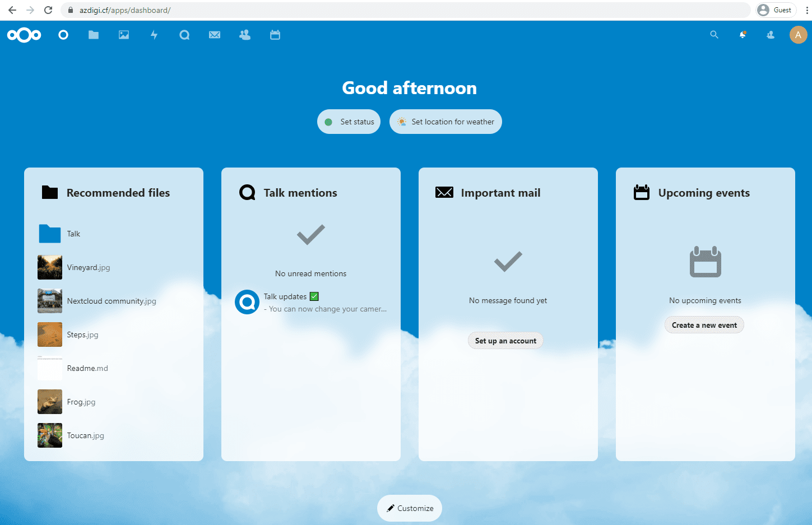The width and height of the screenshot is (812, 525).
Task: Open the Calendar app from the top bar
Action: (x=275, y=35)
